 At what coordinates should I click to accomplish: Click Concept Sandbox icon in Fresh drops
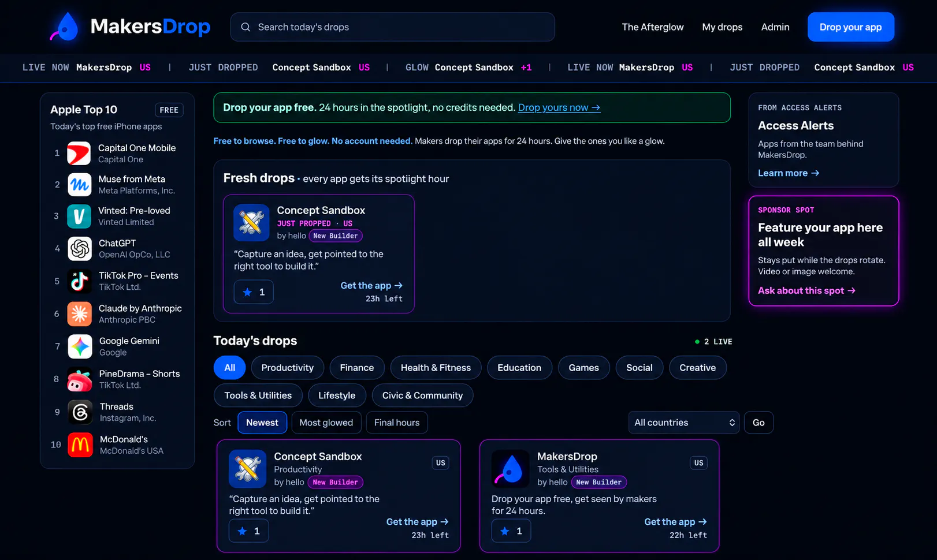coord(251,223)
